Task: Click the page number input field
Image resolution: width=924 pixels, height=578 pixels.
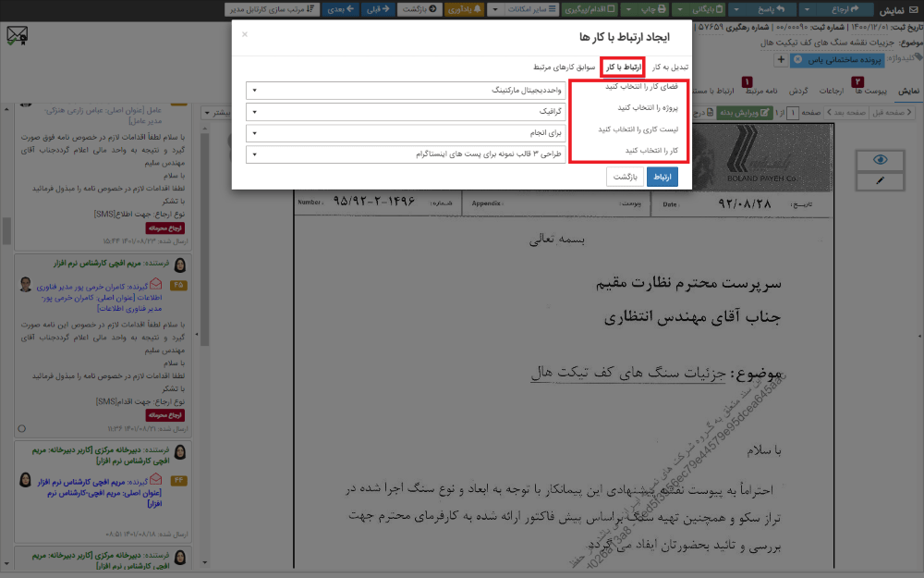Action: (792, 111)
